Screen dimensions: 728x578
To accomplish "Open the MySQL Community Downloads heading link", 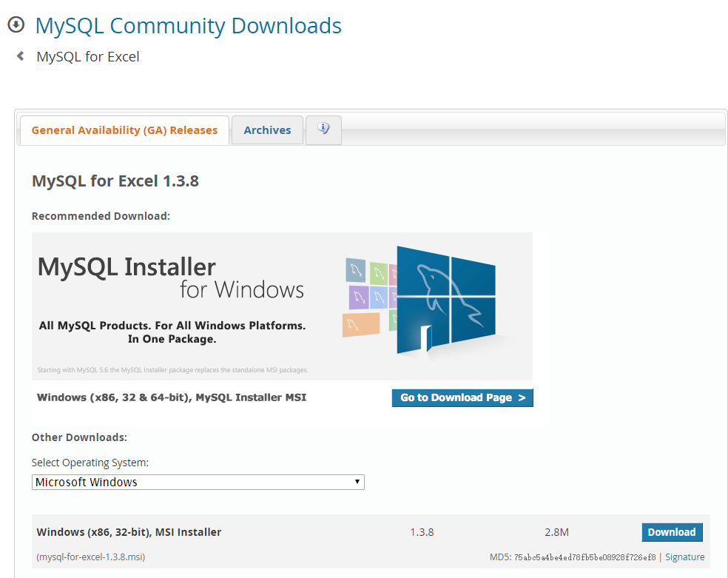I will click(x=188, y=26).
